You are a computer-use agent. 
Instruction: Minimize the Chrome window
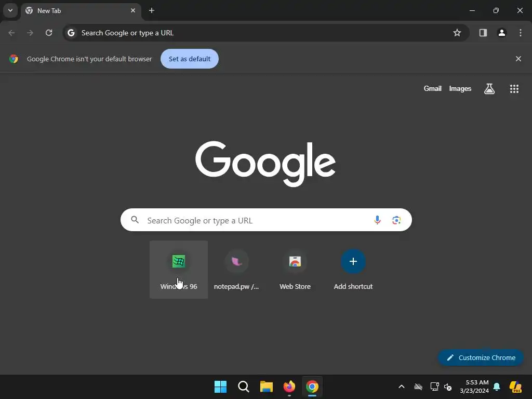[472, 10]
